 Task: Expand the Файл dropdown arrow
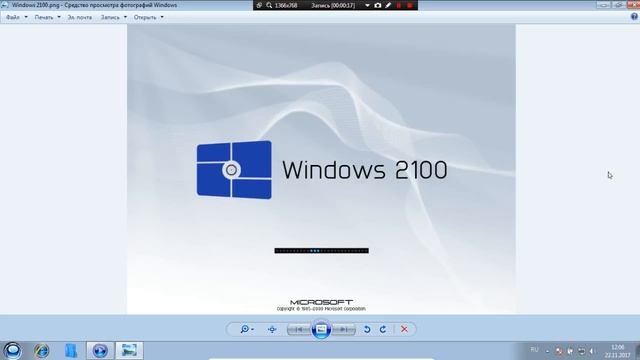pyautogui.click(x=26, y=17)
